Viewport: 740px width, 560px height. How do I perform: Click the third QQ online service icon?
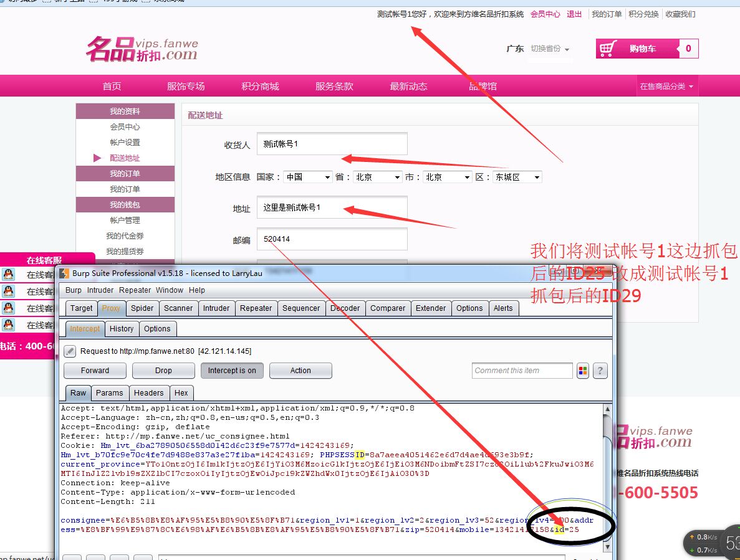[9, 308]
